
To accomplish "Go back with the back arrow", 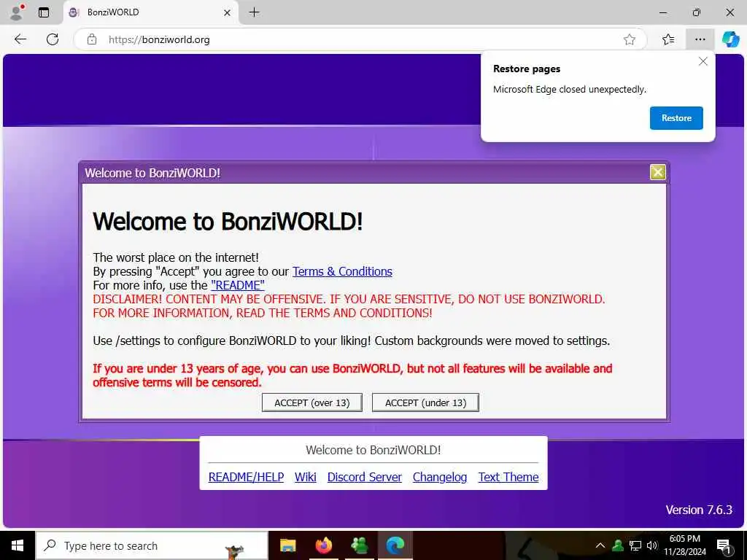I will pyautogui.click(x=20, y=39).
